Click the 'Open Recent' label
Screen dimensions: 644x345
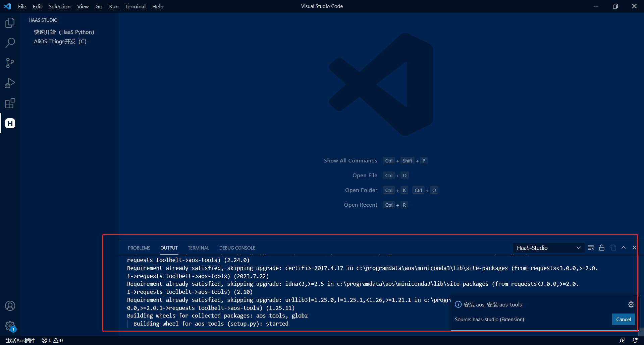(x=361, y=205)
